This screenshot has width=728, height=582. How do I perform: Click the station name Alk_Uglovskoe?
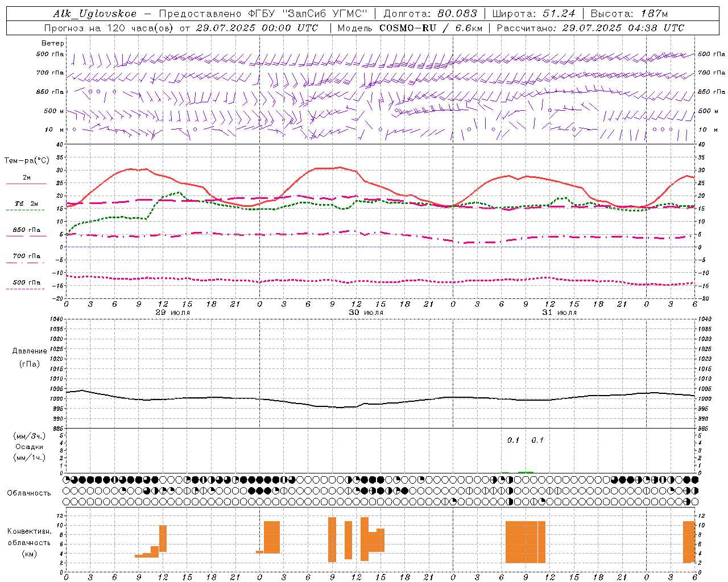pos(94,14)
